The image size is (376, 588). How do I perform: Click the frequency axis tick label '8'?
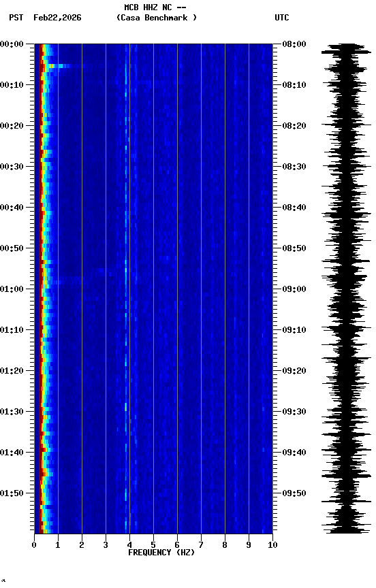(x=225, y=545)
